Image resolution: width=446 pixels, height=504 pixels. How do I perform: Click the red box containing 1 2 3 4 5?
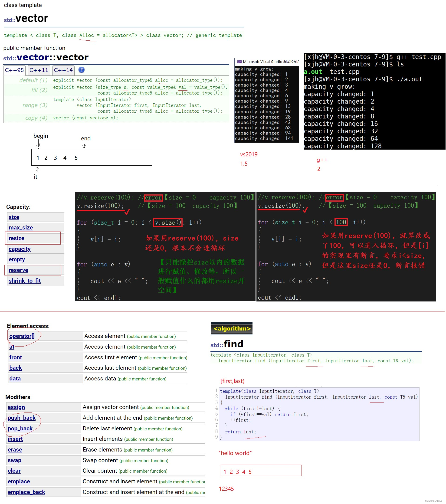(x=261, y=470)
